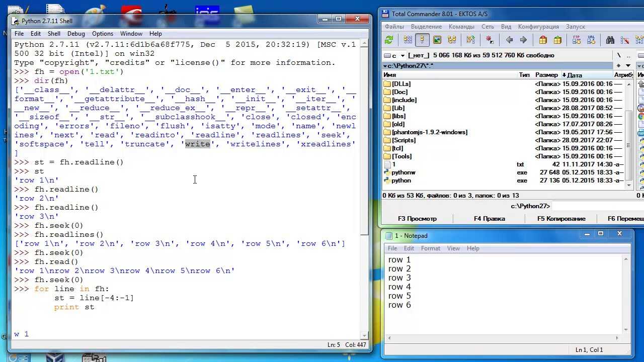This screenshot has height=362, width=644.
Task: Open the URL new FTP connection icon
Action: click(591, 40)
